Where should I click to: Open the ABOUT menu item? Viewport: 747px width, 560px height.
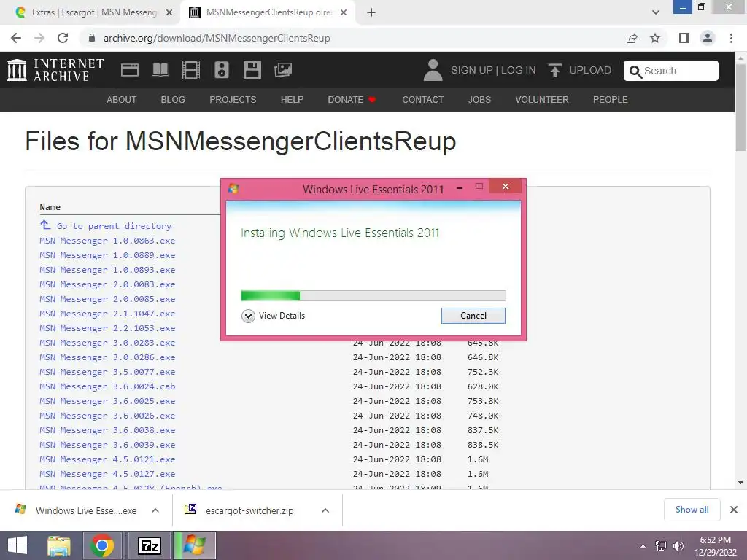coord(122,99)
